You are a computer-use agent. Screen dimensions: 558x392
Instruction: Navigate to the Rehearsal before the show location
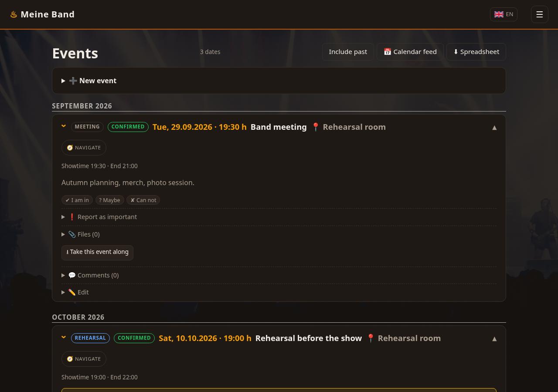point(84,359)
